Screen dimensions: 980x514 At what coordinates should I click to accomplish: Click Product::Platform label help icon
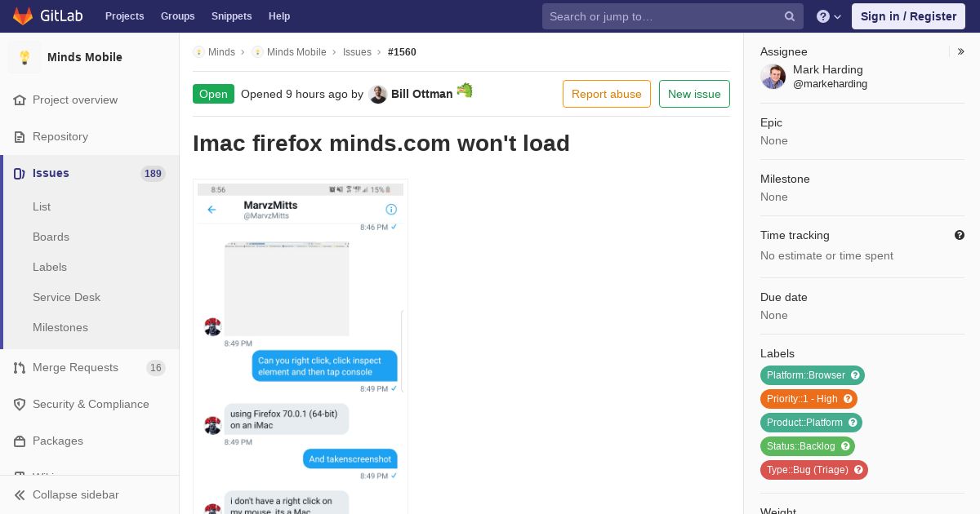[x=853, y=423]
